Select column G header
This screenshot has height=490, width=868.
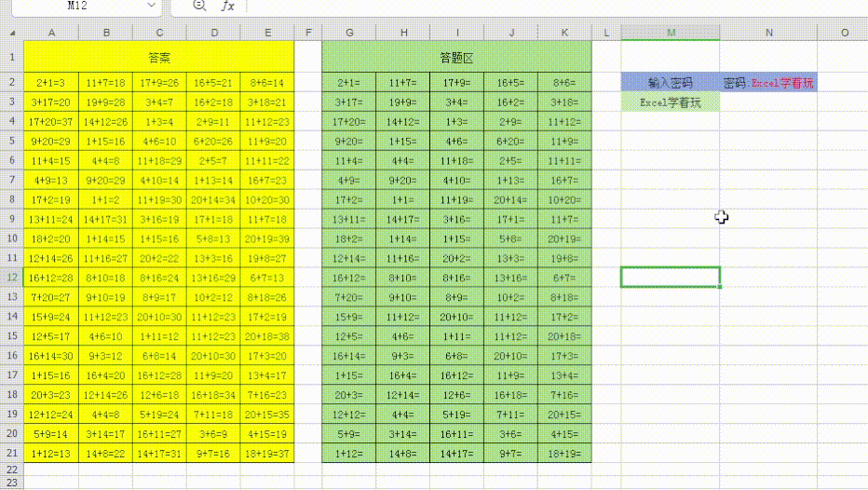click(348, 33)
